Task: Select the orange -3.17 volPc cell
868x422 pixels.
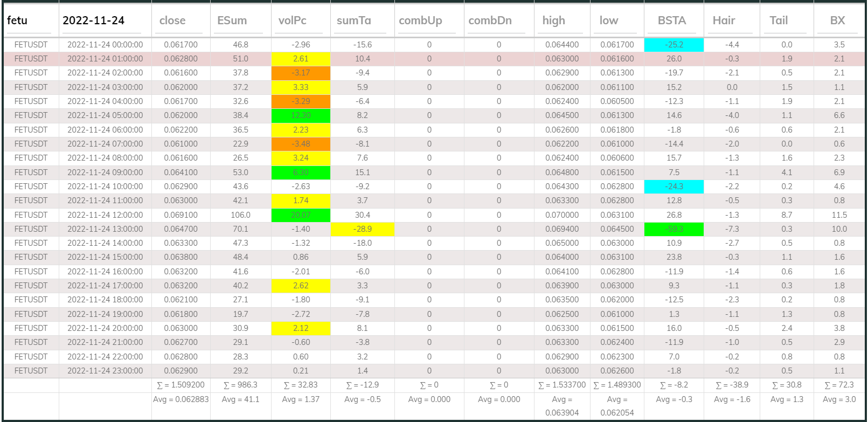Action: click(x=301, y=73)
